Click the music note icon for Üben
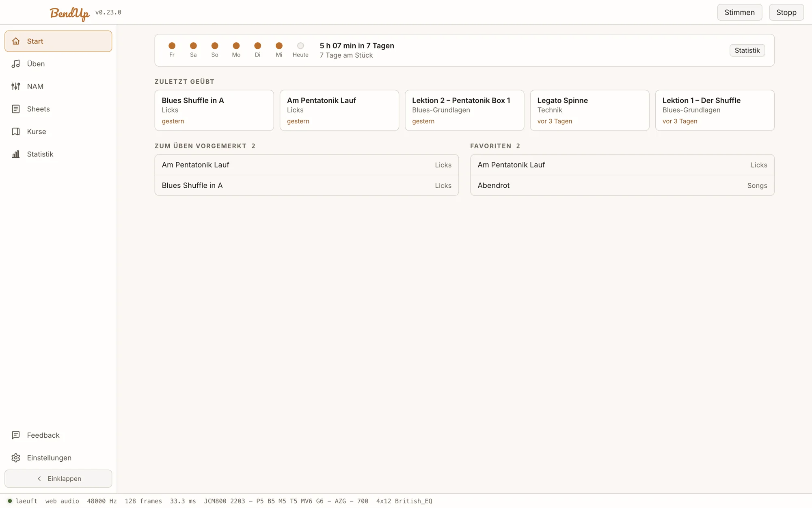 (16, 64)
